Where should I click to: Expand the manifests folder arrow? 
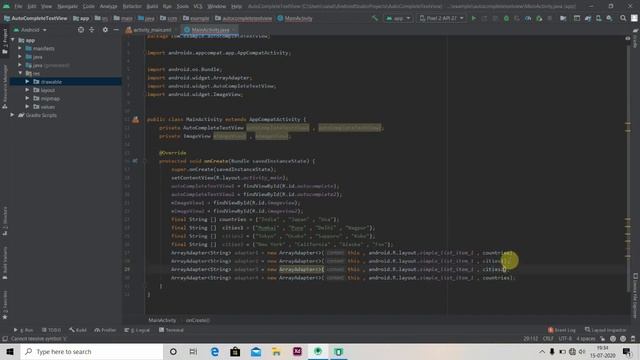tap(20, 48)
